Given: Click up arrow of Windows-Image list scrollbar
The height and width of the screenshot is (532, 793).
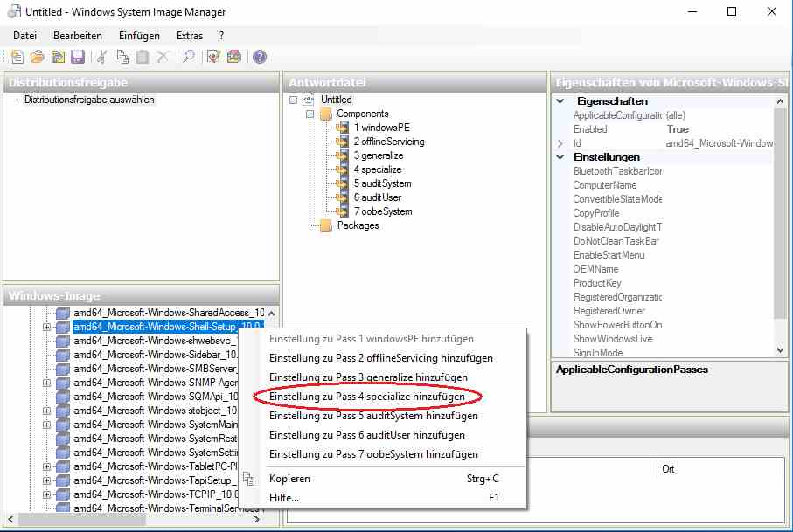Looking at the screenshot, I should [x=272, y=314].
